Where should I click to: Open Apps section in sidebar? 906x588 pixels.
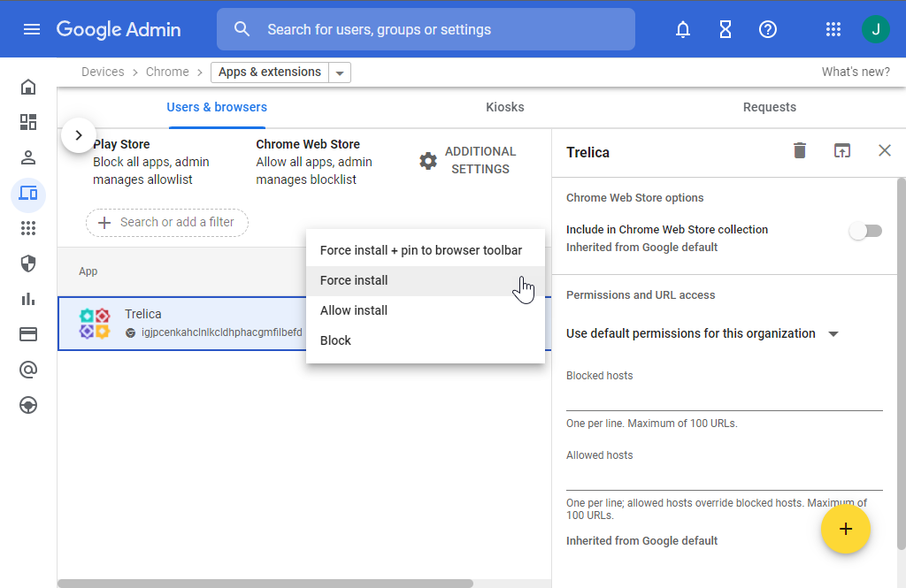(x=28, y=228)
